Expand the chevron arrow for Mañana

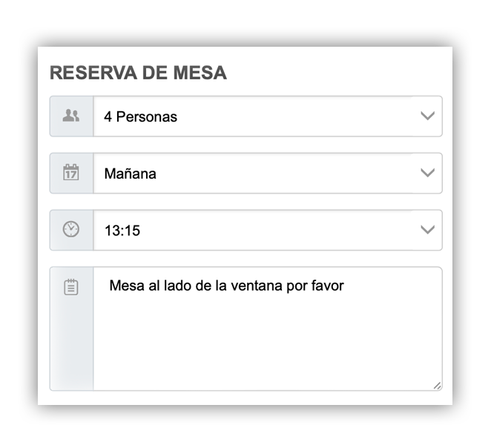[x=427, y=173]
